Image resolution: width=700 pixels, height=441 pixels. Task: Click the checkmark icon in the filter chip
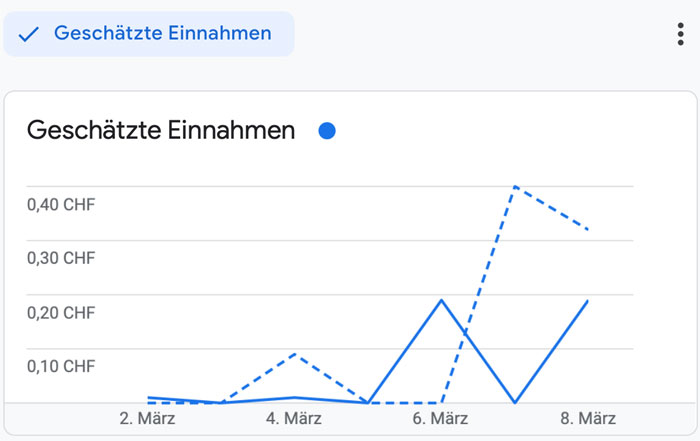pos(29,34)
